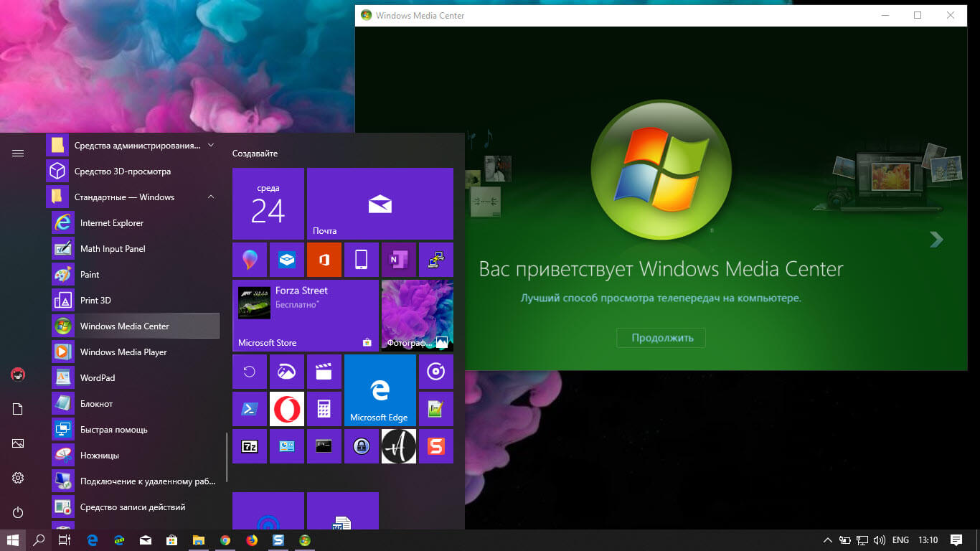Viewport: 980px width, 551px height.
Task: Open the red S Snagit tile
Action: 436,446
